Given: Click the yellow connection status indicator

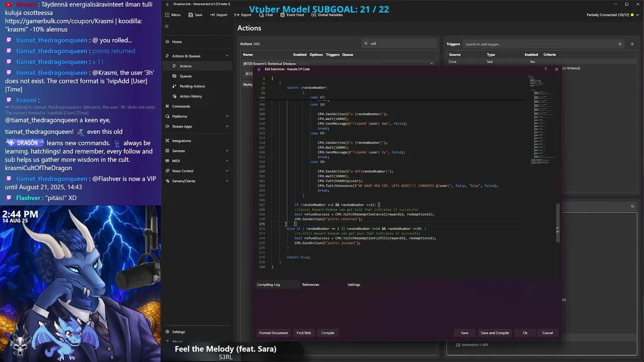Looking at the screenshot, I should pos(632,15).
